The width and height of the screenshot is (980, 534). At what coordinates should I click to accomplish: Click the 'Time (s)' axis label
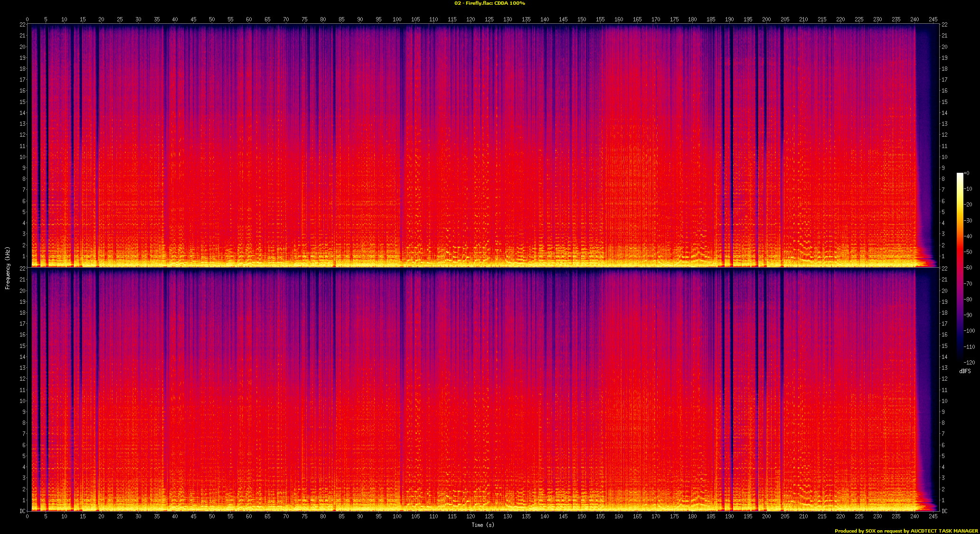click(482, 525)
